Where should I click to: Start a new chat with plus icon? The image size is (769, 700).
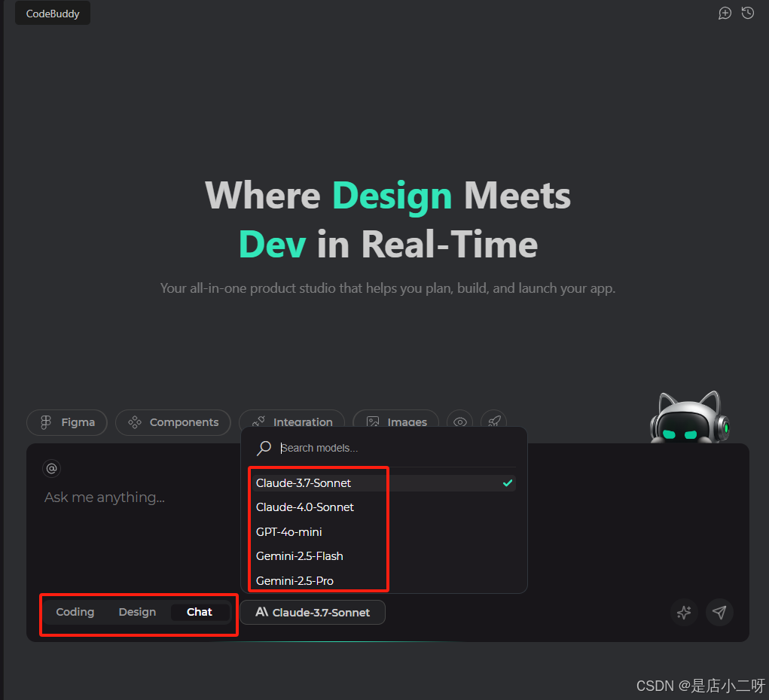(x=725, y=14)
